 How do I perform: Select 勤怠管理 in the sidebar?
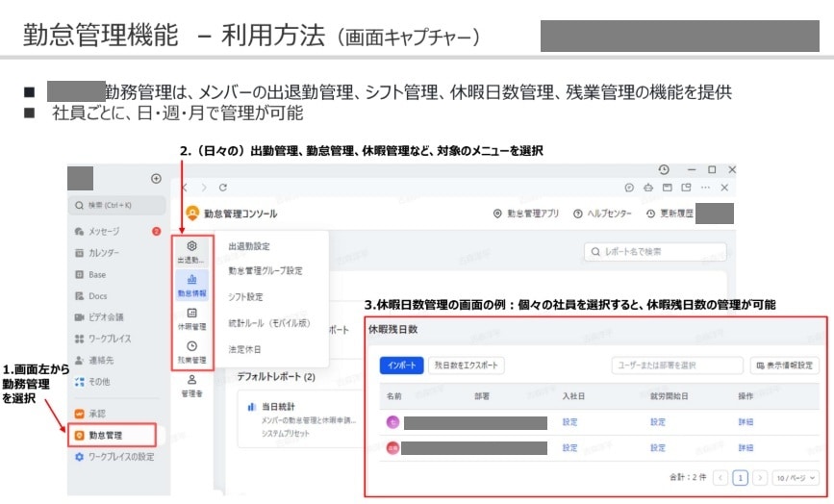[x=113, y=435]
